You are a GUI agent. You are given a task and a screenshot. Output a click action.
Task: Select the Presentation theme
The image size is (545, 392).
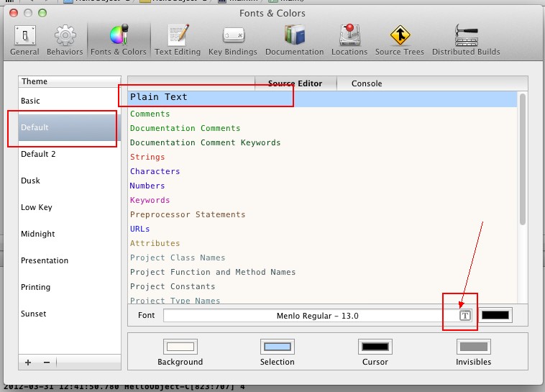(x=70, y=260)
